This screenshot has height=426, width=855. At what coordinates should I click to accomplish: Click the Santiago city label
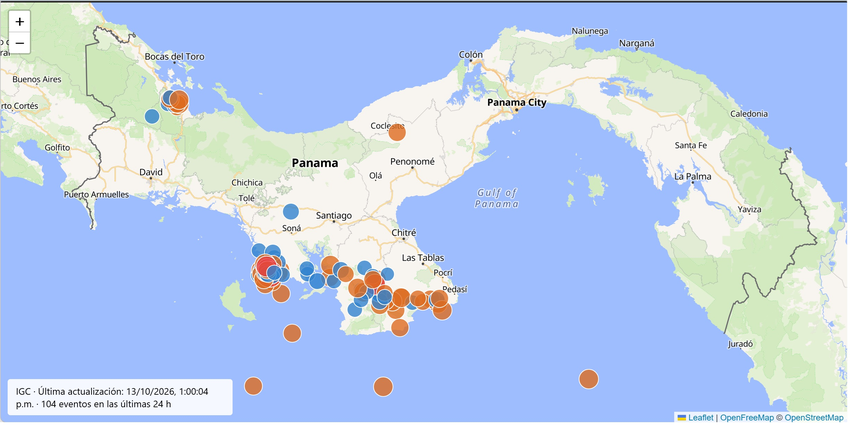click(x=334, y=215)
